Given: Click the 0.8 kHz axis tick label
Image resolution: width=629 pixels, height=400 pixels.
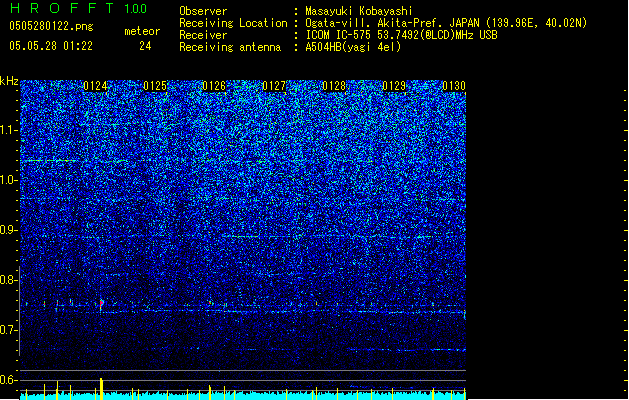Looking at the screenshot, I should pyautogui.click(x=8, y=280).
